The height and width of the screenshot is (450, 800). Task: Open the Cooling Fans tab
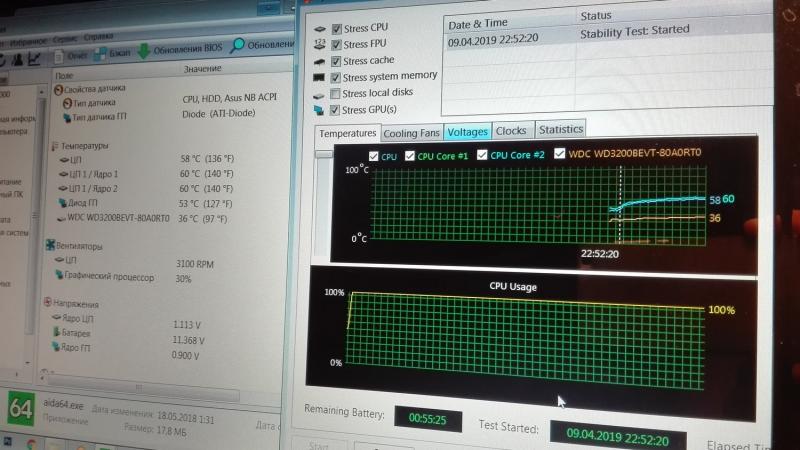click(411, 133)
